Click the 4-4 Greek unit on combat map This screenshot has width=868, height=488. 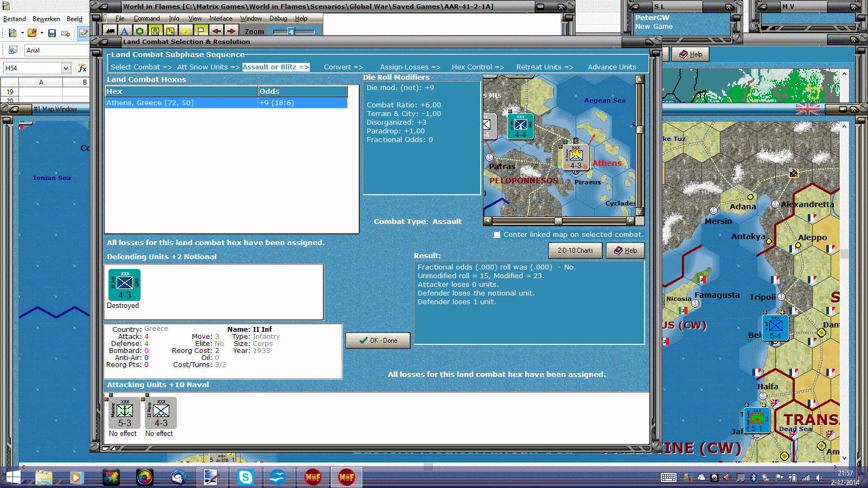[x=520, y=126]
